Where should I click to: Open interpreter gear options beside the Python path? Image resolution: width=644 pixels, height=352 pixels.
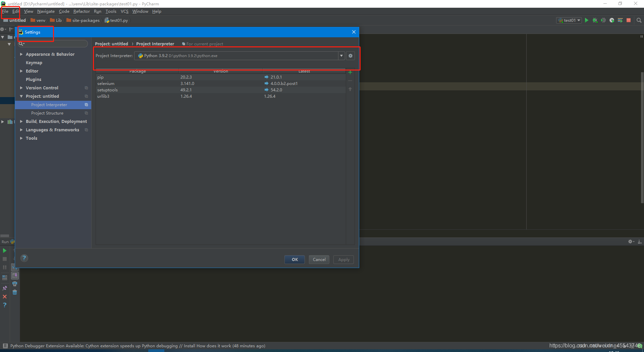[351, 56]
